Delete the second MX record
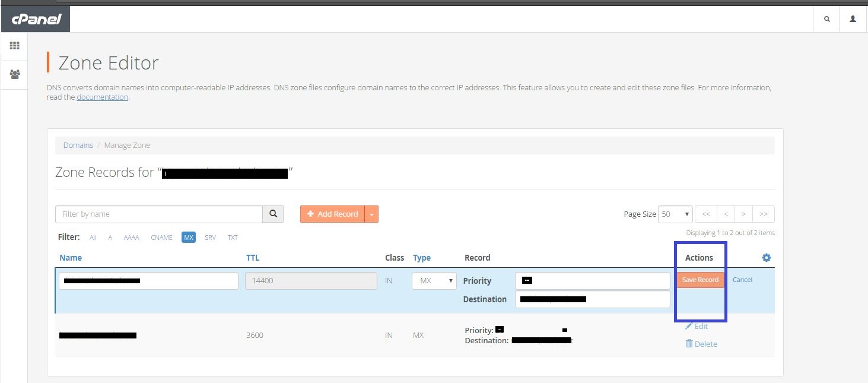Viewport: 868px width, 383px height. click(x=701, y=344)
